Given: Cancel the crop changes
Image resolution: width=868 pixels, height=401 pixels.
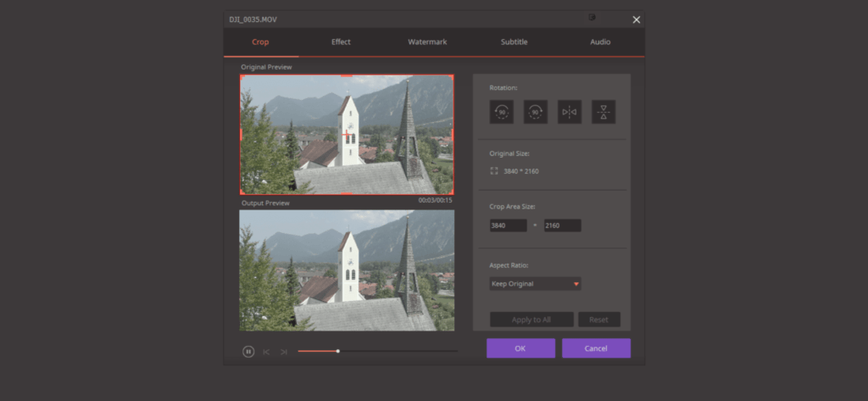Looking at the screenshot, I should [596, 348].
